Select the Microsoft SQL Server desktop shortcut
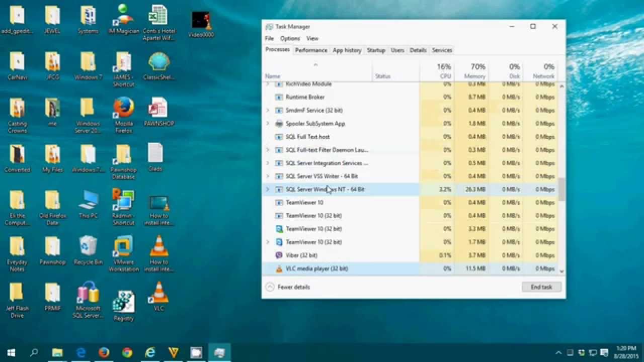This screenshot has height=362, width=644. (88, 300)
